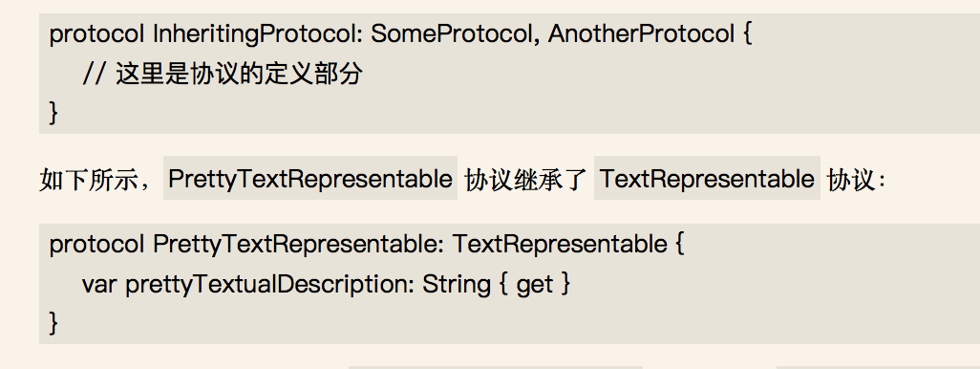980x369 pixels.
Task: Click the inline PrettyTextRepresentable code in the paragraph
Action: 310,179
